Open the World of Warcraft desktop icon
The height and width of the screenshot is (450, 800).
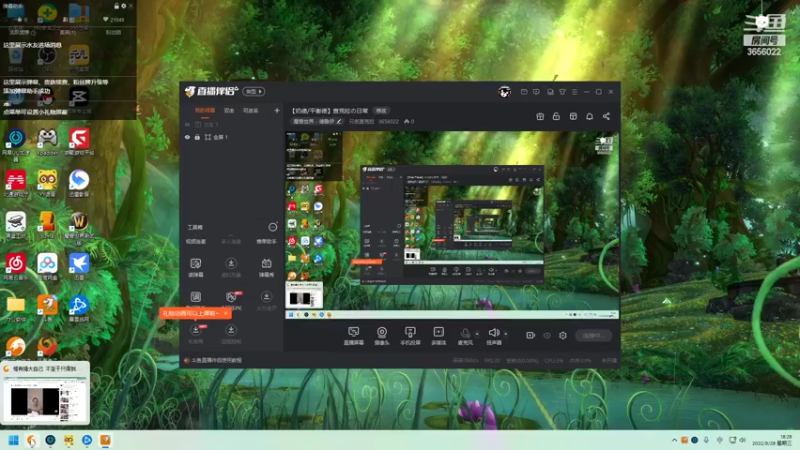click(79, 226)
